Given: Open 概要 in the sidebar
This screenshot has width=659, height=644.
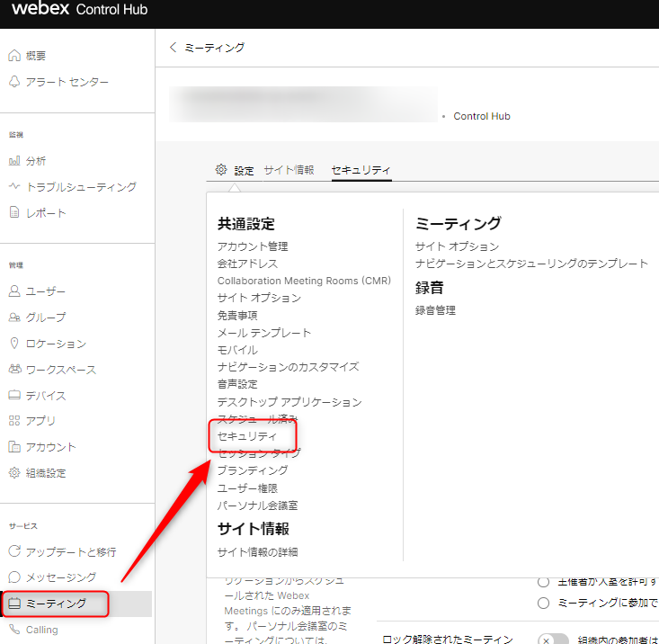Looking at the screenshot, I should pyautogui.click(x=36, y=56).
